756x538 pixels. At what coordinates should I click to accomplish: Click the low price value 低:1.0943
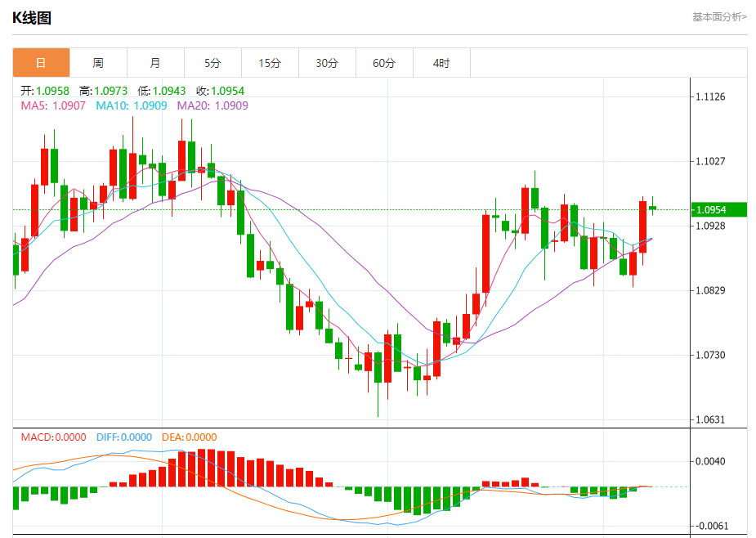(162, 91)
